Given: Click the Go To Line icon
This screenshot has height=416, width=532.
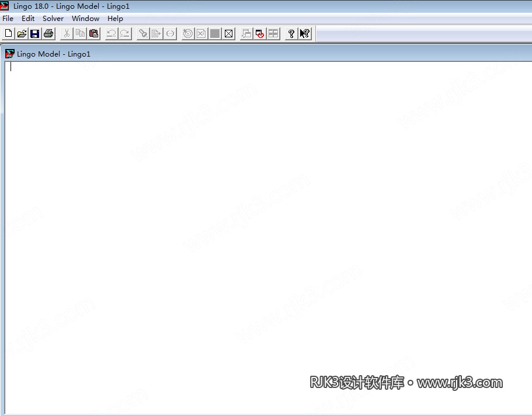Looking at the screenshot, I should tap(157, 34).
